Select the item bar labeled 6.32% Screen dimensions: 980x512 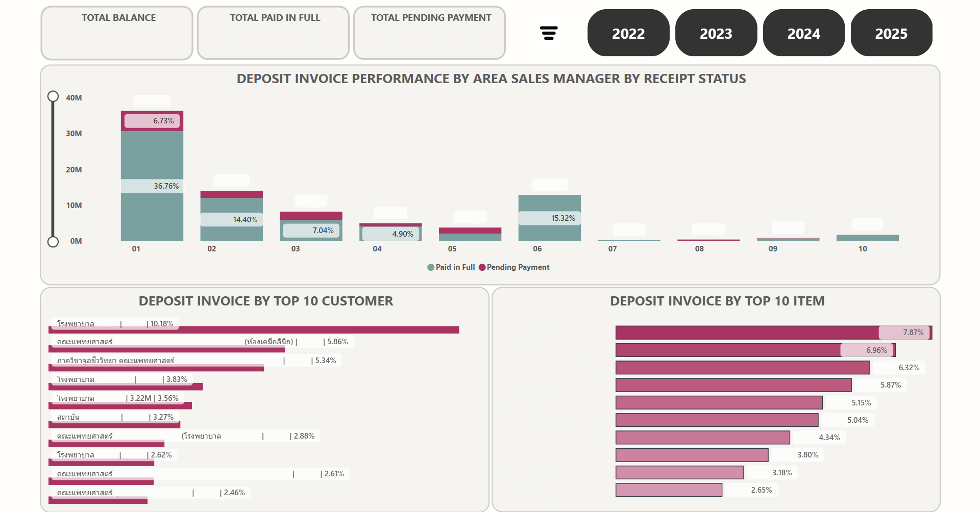point(743,368)
